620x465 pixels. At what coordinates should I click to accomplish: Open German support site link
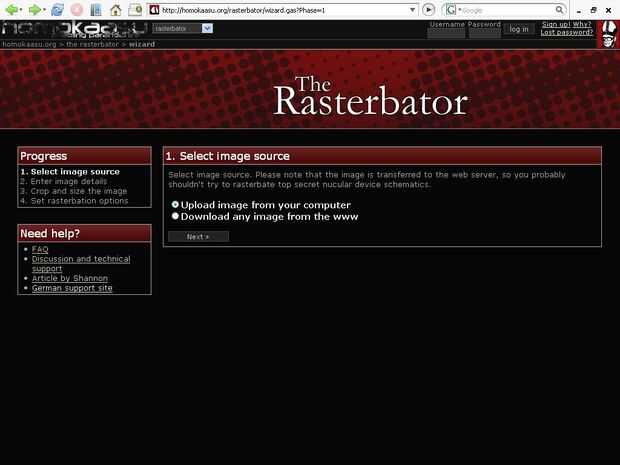[72, 288]
